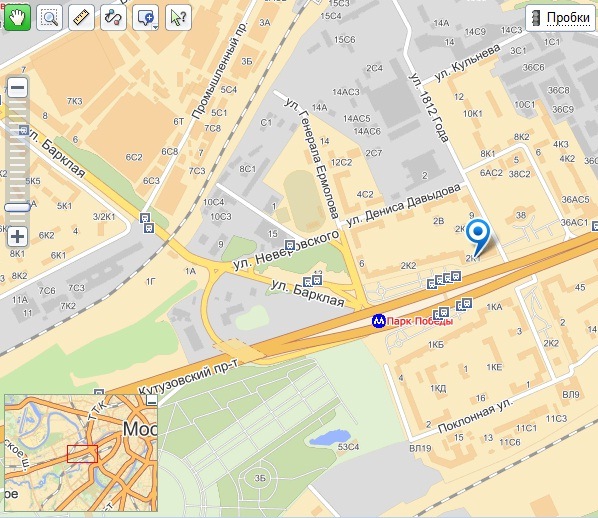Click the zoom slider handle
Screen dimensions: 598x518
[17, 208]
